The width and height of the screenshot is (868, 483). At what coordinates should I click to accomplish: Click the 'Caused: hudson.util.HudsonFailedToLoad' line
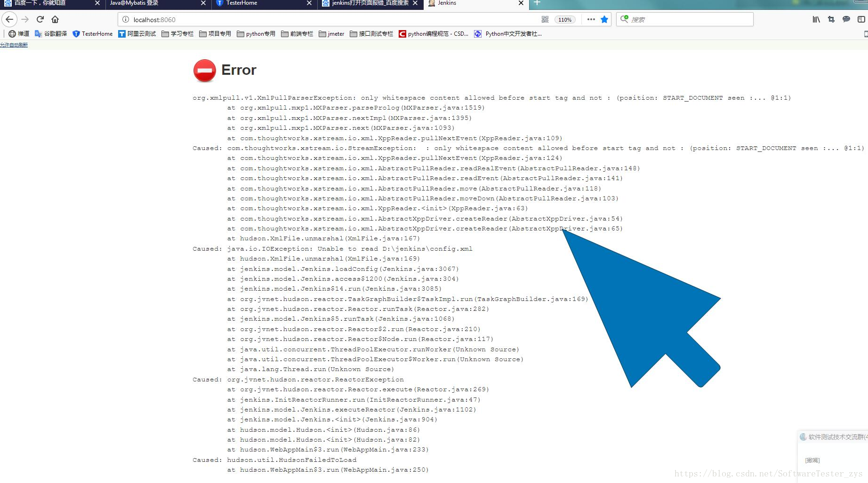pos(274,460)
